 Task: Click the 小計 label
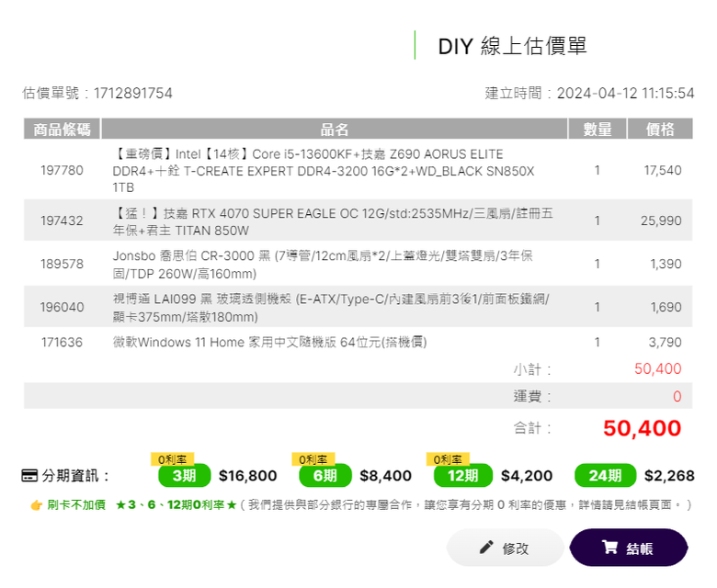pyautogui.click(x=532, y=369)
